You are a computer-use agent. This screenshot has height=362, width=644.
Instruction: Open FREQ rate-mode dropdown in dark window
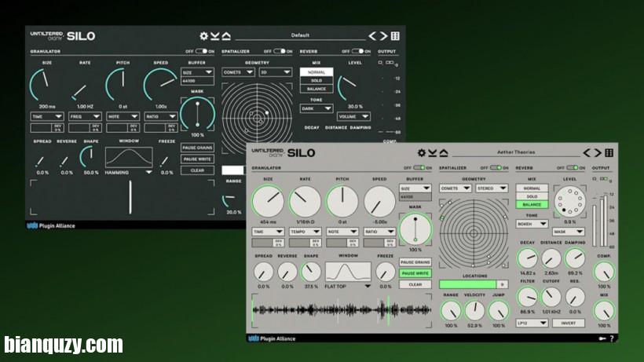[85, 116]
